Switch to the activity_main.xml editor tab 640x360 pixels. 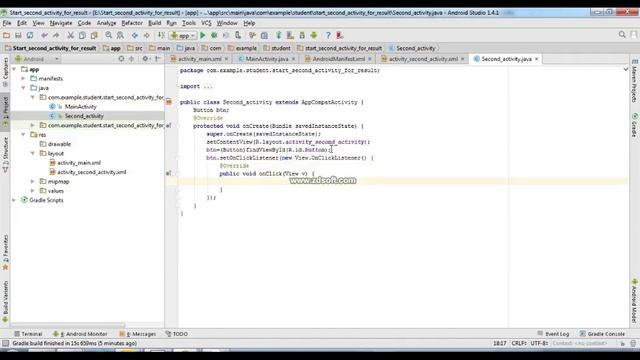(200, 59)
